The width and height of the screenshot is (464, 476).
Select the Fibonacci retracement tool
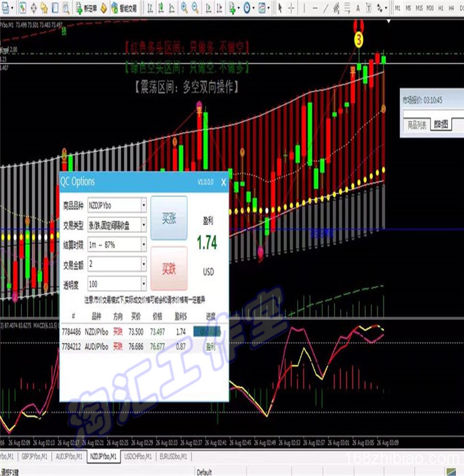click(x=347, y=8)
